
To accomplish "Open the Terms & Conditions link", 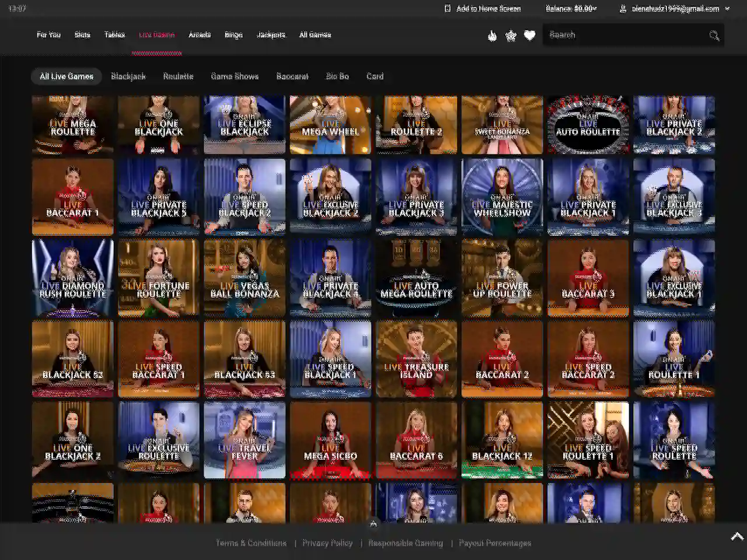I will (251, 543).
